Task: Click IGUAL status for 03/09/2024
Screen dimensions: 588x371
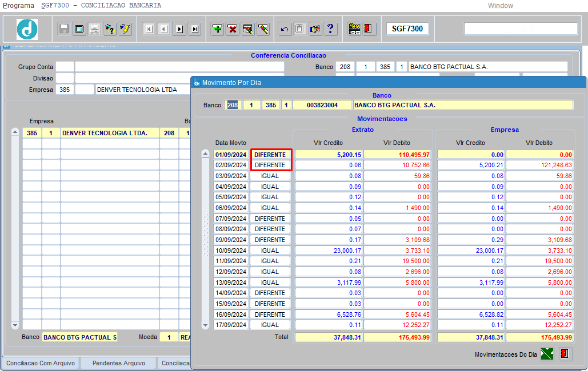Action: [x=270, y=176]
